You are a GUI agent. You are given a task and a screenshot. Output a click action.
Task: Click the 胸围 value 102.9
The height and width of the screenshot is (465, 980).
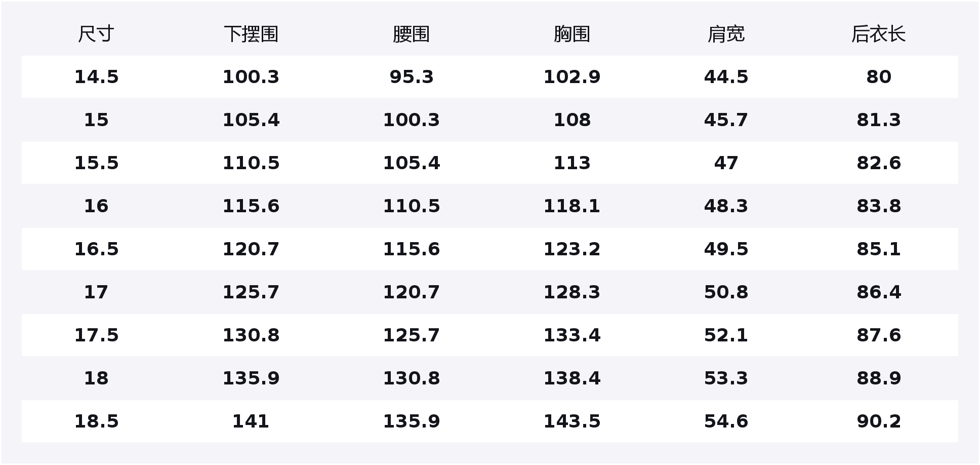(571, 77)
